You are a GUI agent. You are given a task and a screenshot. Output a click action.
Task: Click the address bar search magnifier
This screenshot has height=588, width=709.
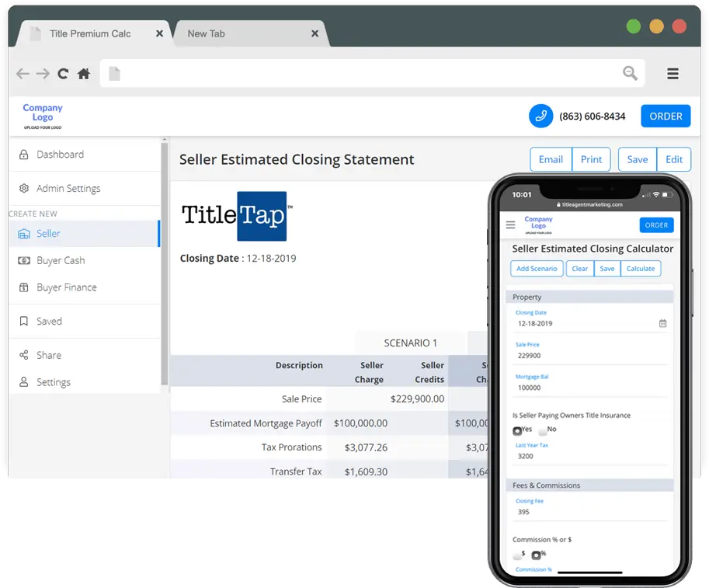[x=630, y=73]
